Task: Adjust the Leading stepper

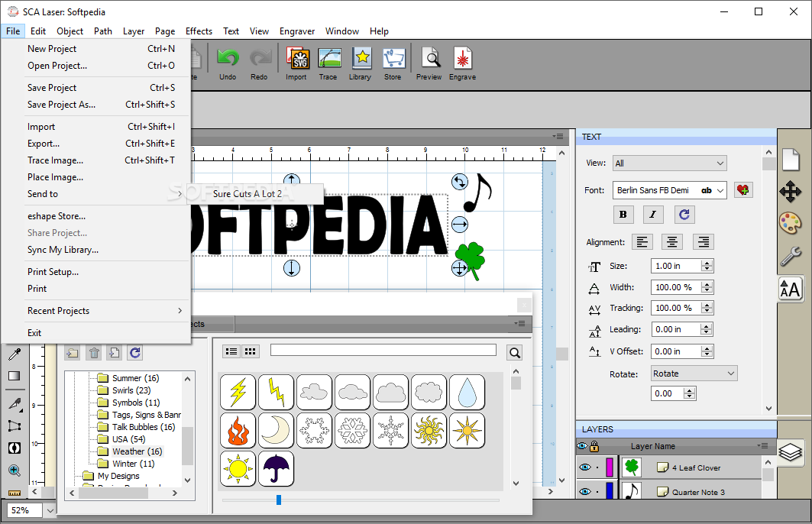Action: click(707, 329)
